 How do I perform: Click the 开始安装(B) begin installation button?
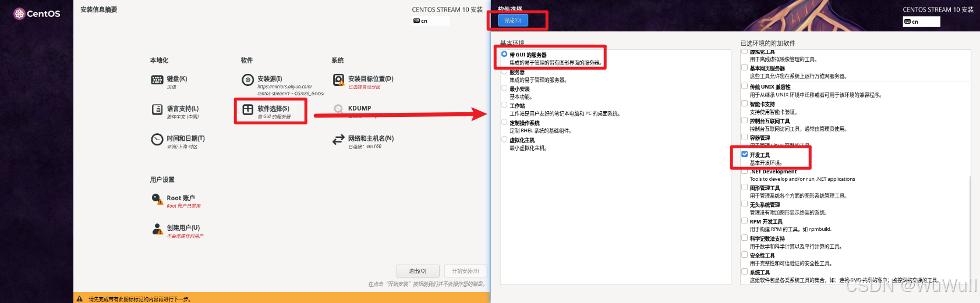tap(465, 271)
